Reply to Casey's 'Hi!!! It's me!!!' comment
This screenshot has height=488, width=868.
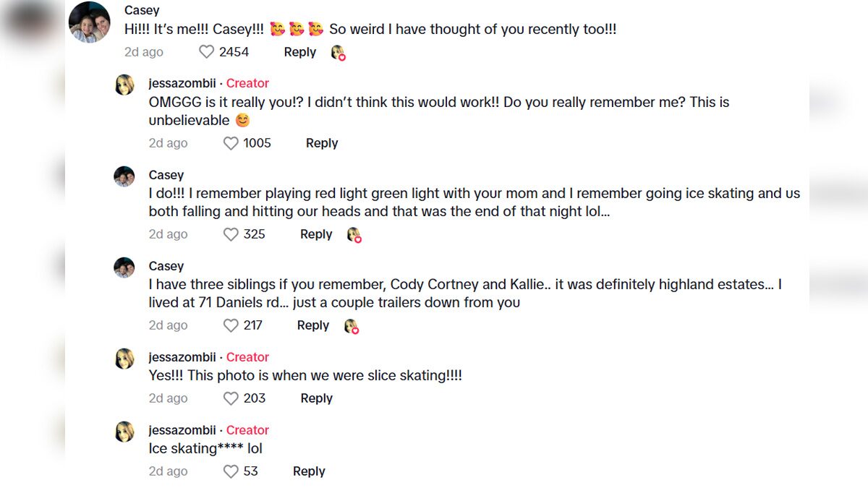tap(299, 52)
